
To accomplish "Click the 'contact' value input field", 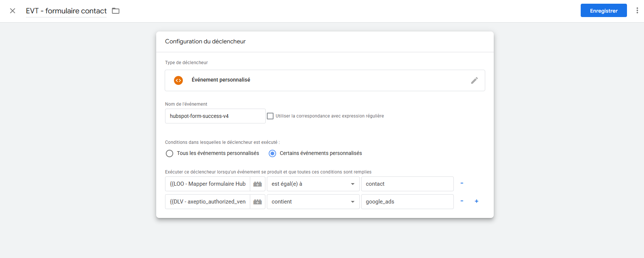I will 407,184.
